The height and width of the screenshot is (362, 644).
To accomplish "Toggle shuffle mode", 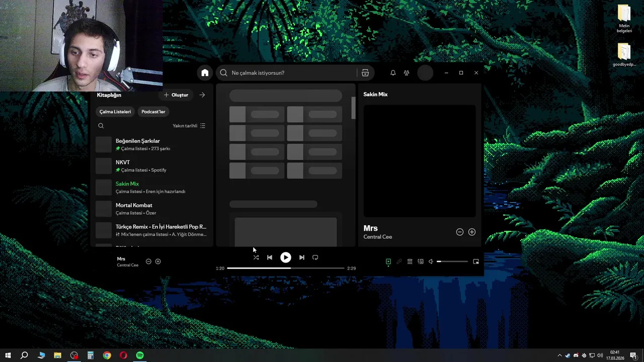I will point(256,257).
